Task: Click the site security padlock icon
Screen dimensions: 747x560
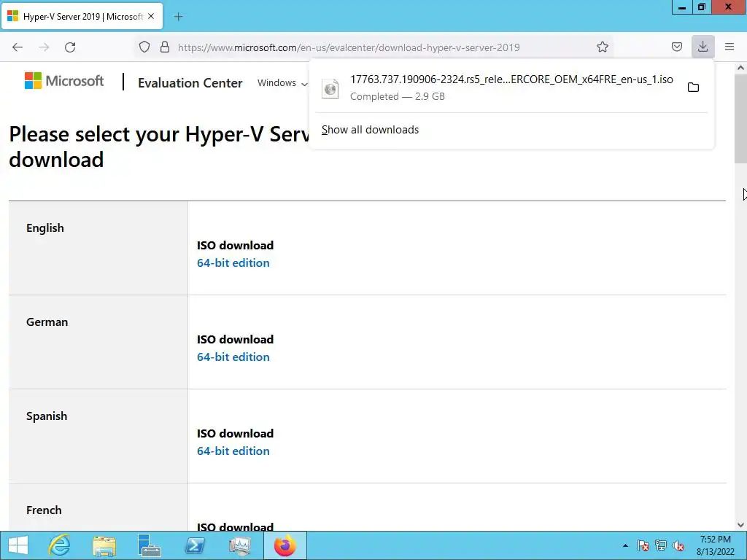Action: point(165,47)
